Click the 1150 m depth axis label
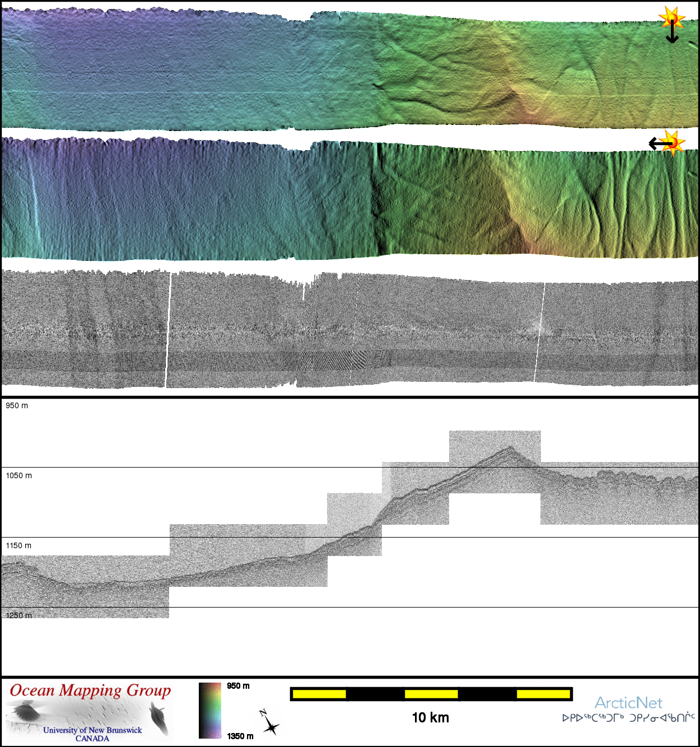Viewport: 700px width, 747px height. coord(19,545)
